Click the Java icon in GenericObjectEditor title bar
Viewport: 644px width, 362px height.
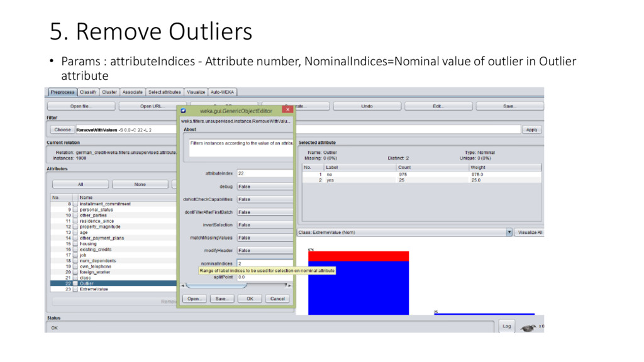pos(183,111)
